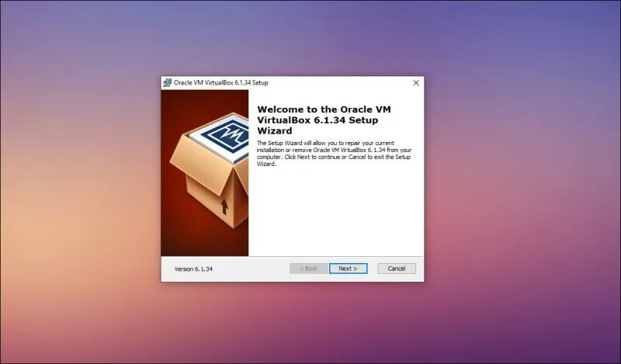Screen dimensions: 621x364
Task: Click the VirtualBox installer icon in title bar
Action: [167, 83]
